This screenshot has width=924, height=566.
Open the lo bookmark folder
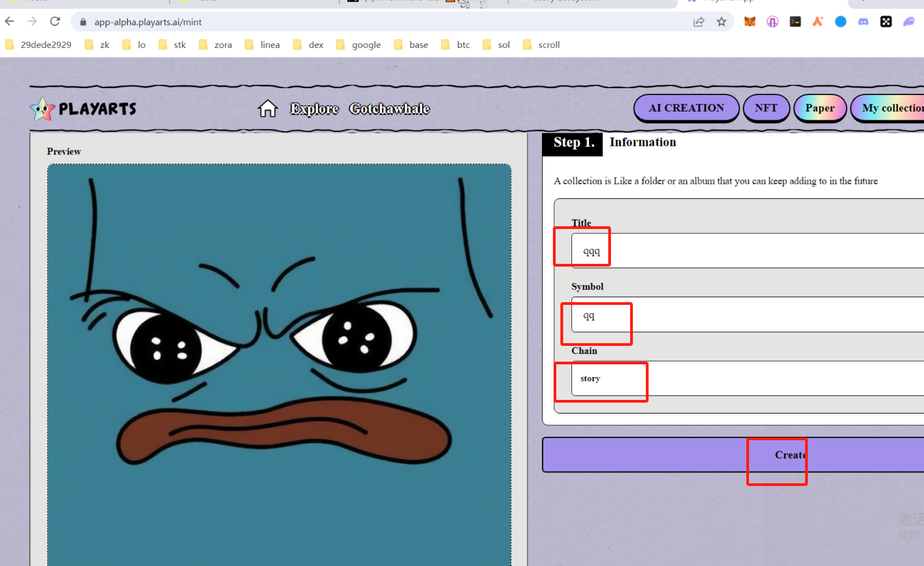point(134,45)
